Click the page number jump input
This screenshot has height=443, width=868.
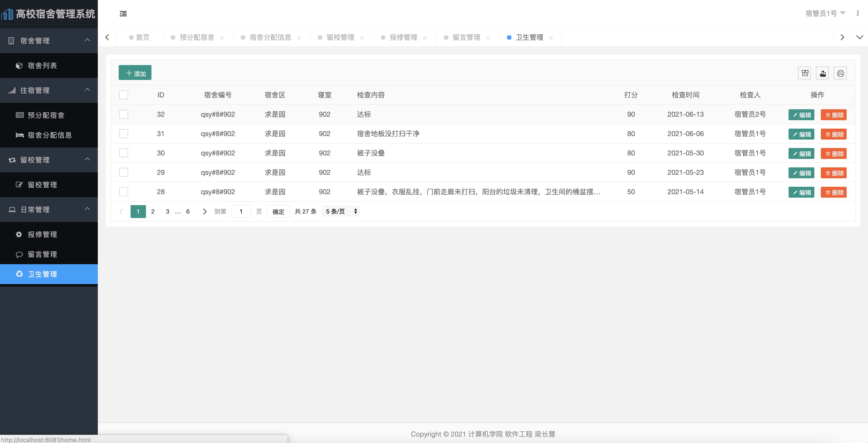pos(241,212)
